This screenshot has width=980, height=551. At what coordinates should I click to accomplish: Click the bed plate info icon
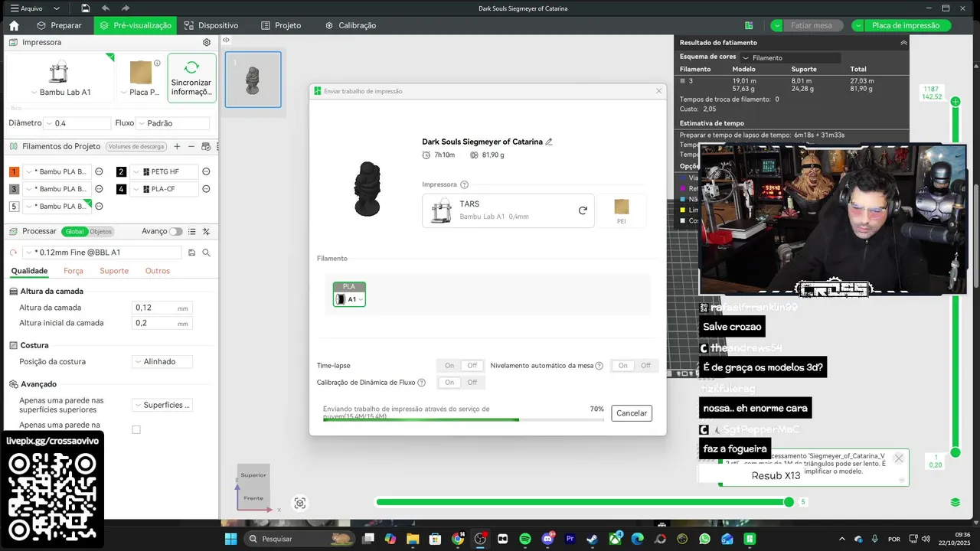click(x=157, y=64)
